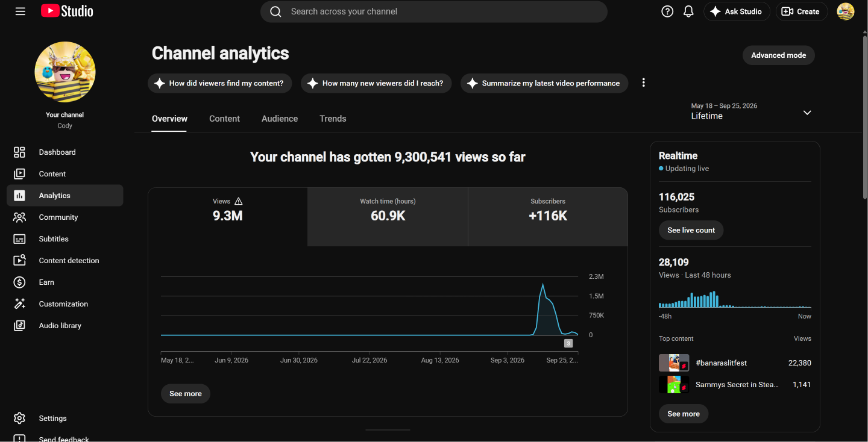
Task: Open the hamburger navigation menu
Action: [20, 11]
